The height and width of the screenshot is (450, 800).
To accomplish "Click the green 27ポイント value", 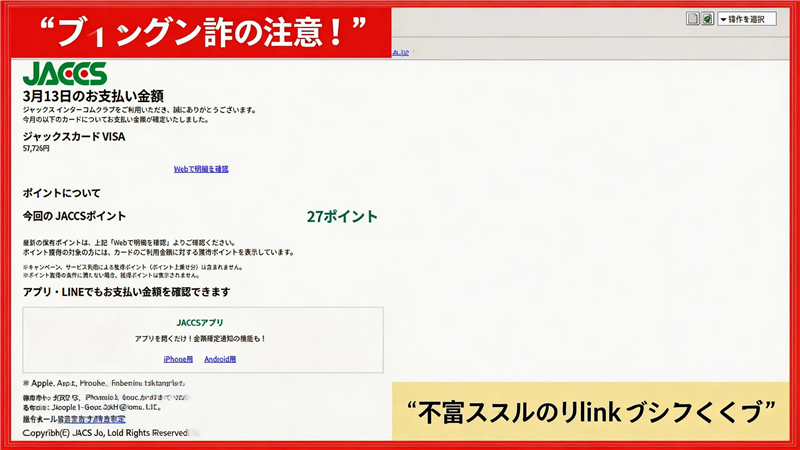I will click(342, 216).
